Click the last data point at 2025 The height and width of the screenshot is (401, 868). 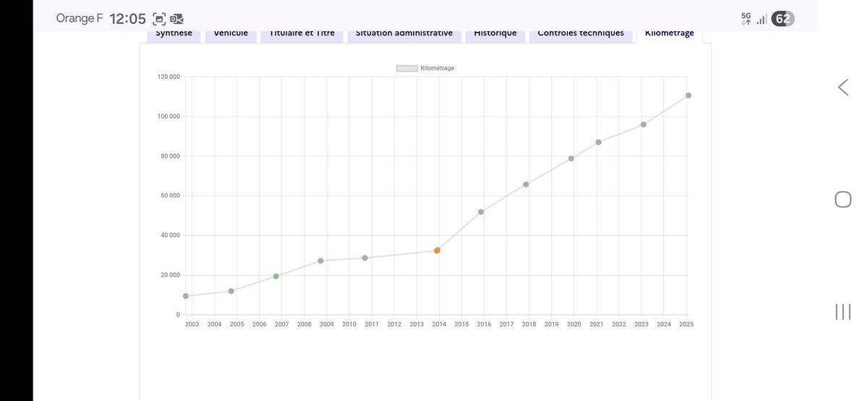coord(689,96)
